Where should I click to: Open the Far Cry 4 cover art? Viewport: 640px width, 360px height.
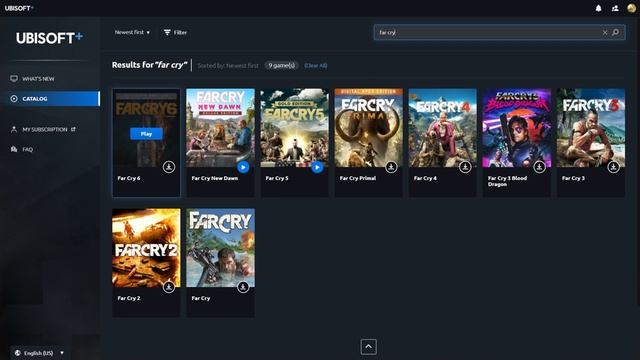(442, 128)
